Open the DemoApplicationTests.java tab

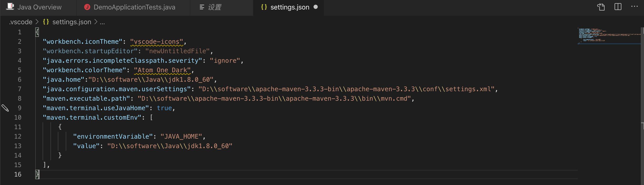point(133,7)
